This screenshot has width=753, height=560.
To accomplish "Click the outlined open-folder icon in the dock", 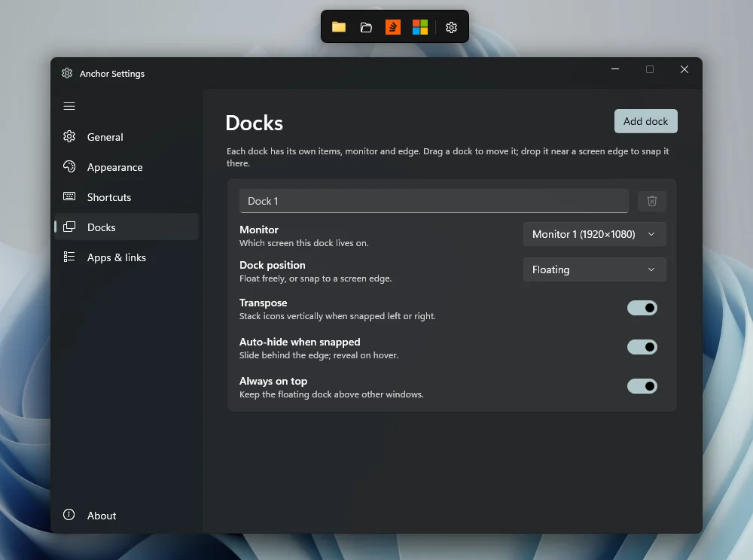I will pyautogui.click(x=366, y=27).
